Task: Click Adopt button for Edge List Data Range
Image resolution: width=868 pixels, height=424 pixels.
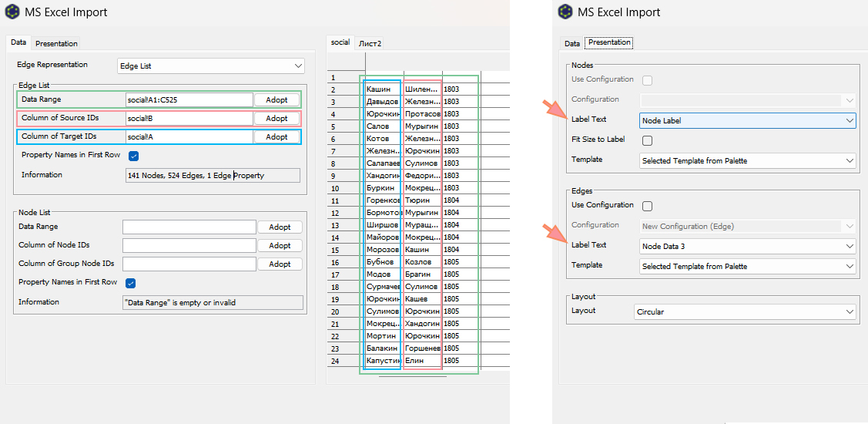Action: click(276, 100)
